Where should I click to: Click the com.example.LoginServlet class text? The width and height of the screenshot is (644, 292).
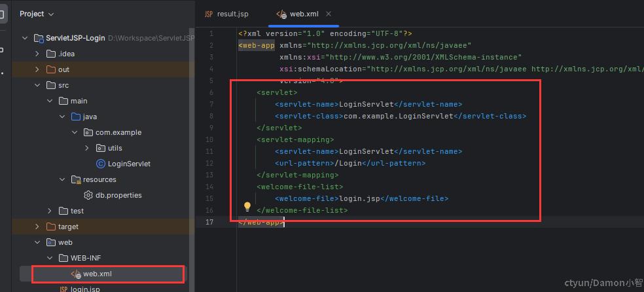click(399, 117)
